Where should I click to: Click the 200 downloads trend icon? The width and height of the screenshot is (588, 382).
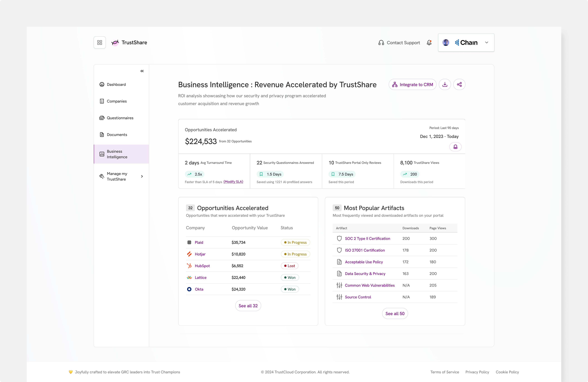(x=405, y=174)
